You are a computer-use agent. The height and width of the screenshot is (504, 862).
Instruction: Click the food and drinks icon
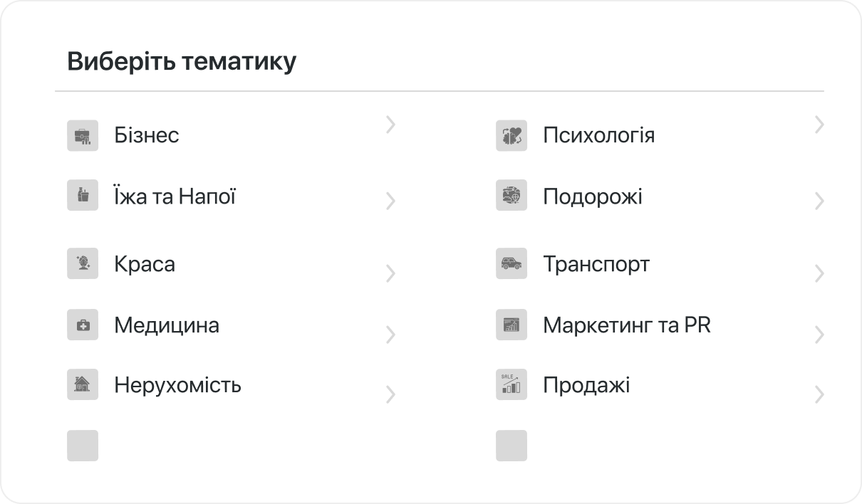click(83, 195)
